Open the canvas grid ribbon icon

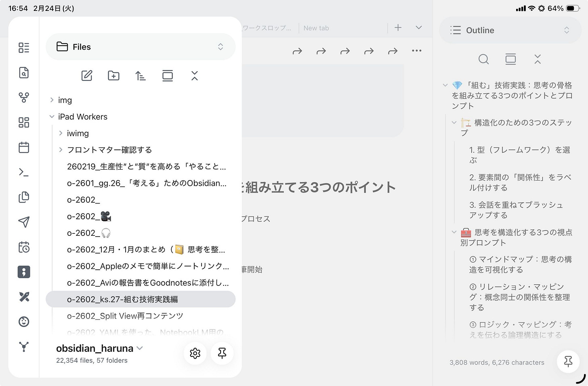coord(24,122)
